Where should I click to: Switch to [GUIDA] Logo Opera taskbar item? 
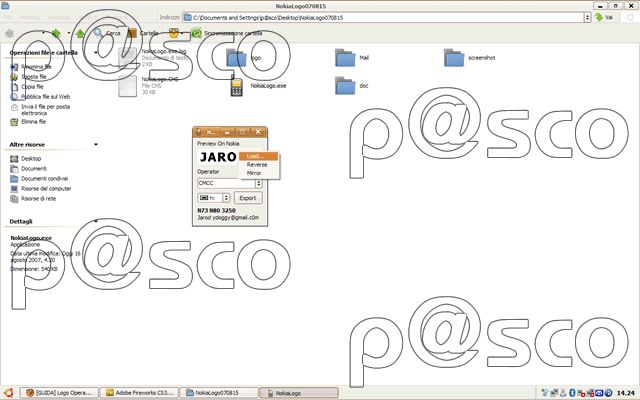pos(59,393)
